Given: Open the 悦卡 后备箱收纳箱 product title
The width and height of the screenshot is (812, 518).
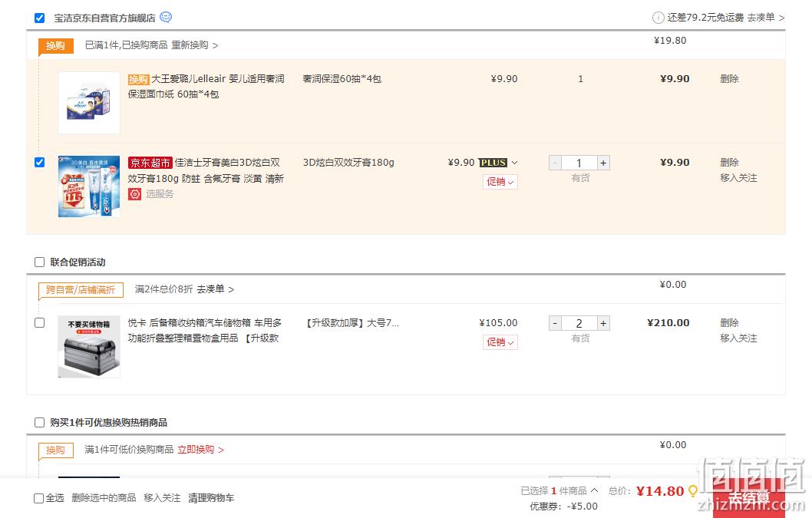Looking at the screenshot, I should pos(205,331).
